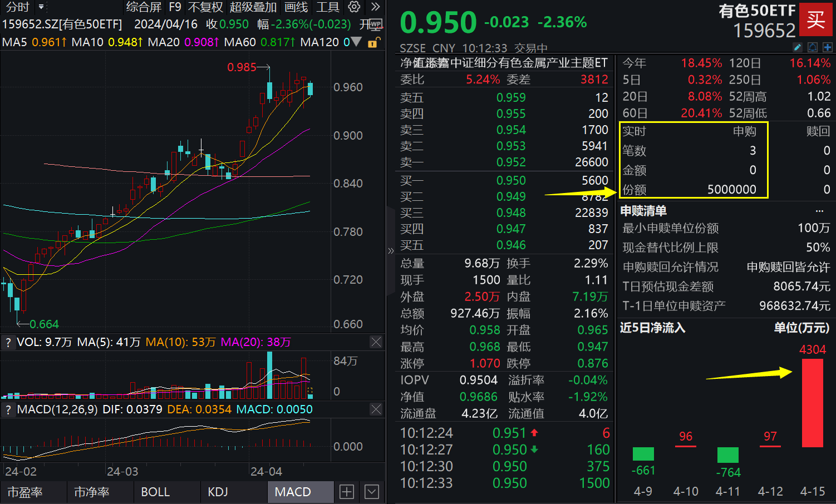Open indicator tab dropdown chevron

point(372,492)
